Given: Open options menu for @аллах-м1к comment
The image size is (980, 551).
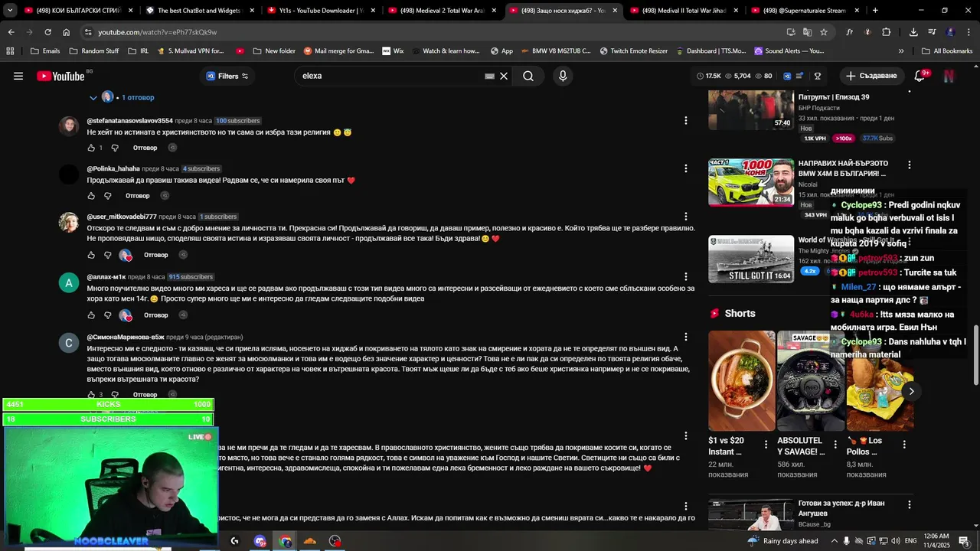Looking at the screenshot, I should click(x=685, y=276).
